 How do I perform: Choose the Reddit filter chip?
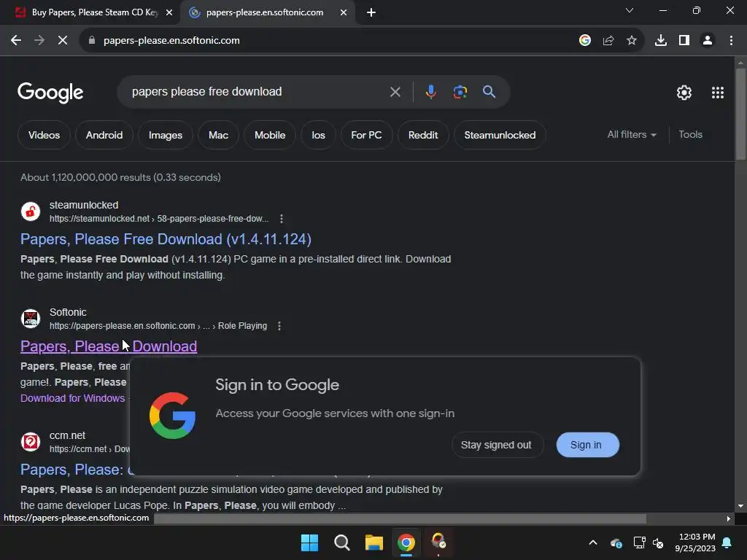point(423,135)
